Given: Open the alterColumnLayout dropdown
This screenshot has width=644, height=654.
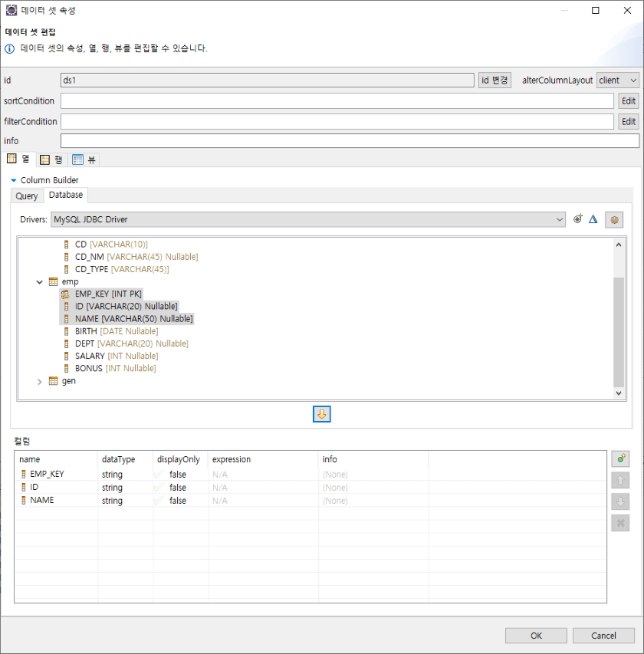Looking at the screenshot, I should 618,81.
